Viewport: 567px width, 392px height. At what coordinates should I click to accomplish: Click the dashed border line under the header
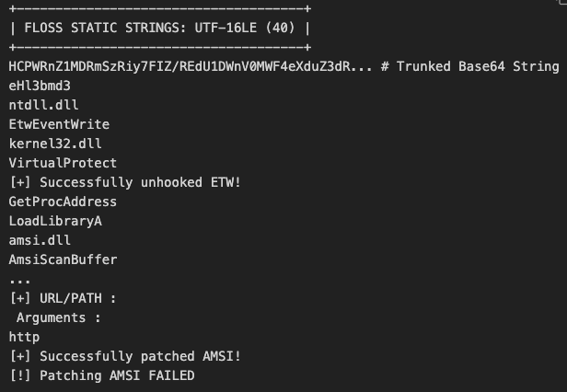click(x=159, y=46)
